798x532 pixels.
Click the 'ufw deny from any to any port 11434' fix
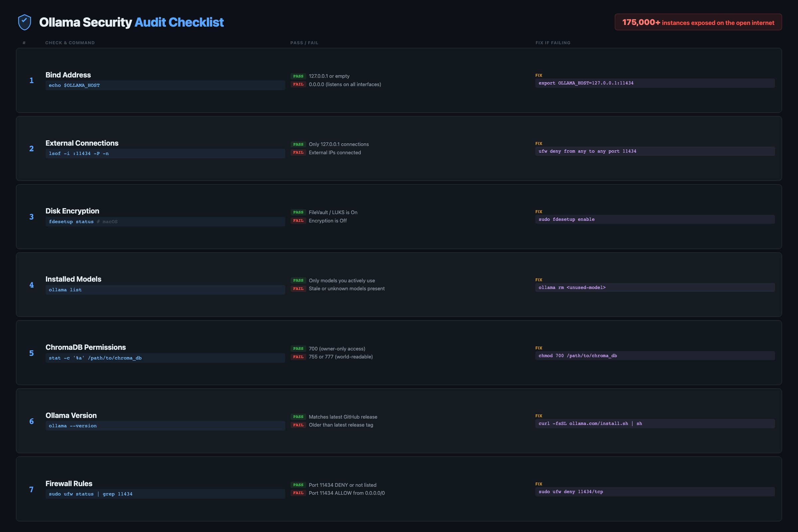pyautogui.click(x=655, y=151)
